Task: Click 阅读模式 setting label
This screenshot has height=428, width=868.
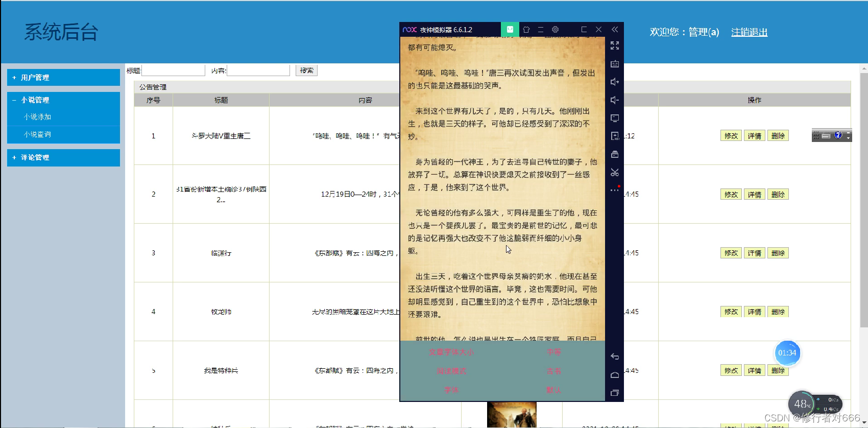Action: [x=451, y=371]
